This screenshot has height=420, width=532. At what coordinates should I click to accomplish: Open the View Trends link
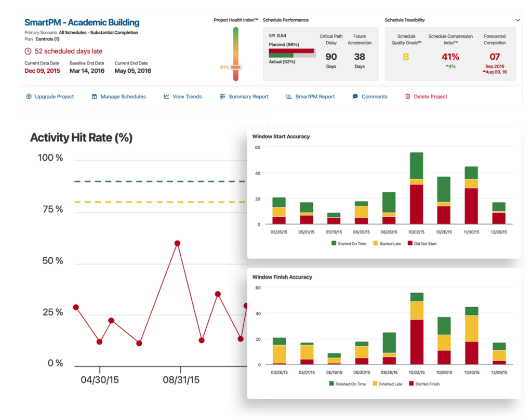point(187,97)
